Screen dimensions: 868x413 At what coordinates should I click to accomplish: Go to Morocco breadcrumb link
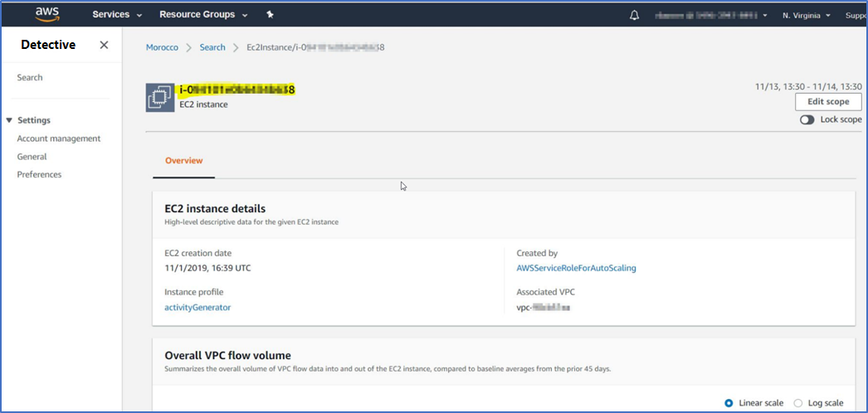click(162, 47)
